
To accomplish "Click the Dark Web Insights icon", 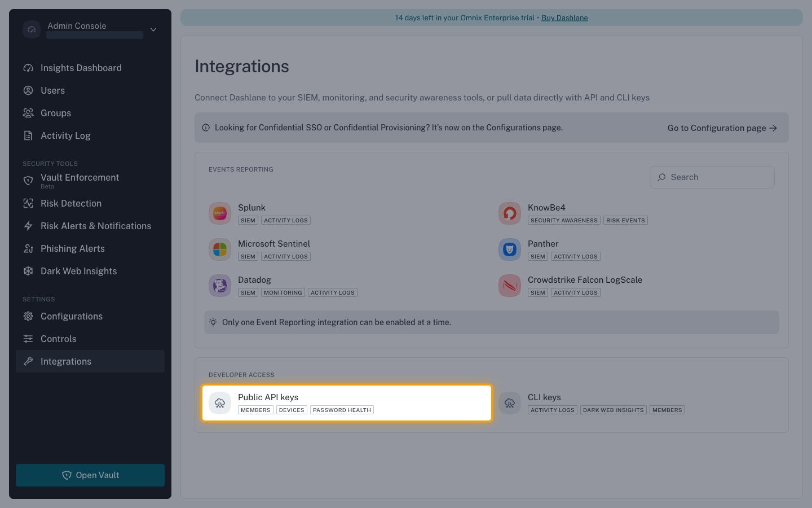I will pyautogui.click(x=28, y=271).
